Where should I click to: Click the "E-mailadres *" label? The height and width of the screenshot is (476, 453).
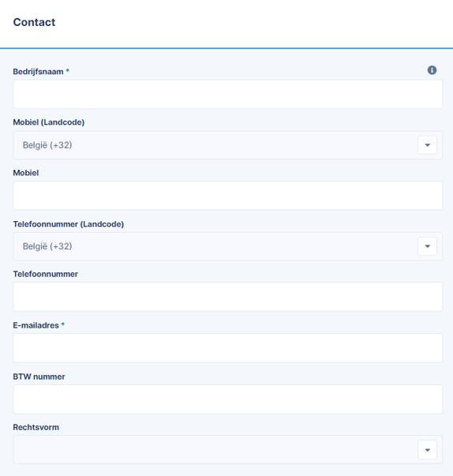point(39,325)
